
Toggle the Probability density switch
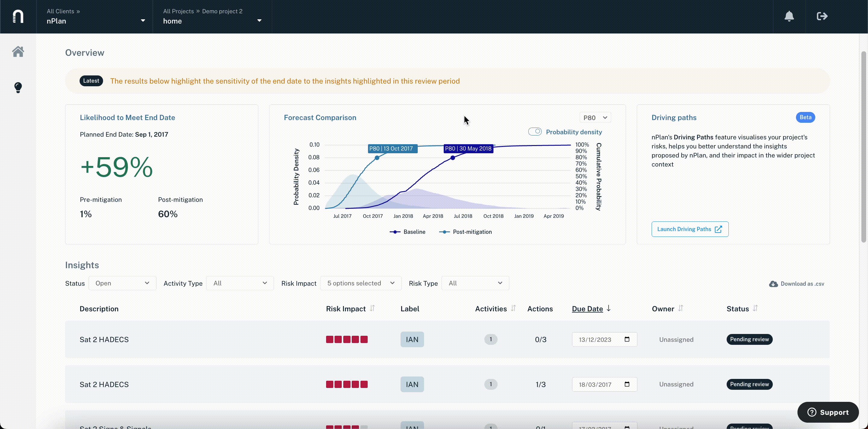tap(535, 132)
